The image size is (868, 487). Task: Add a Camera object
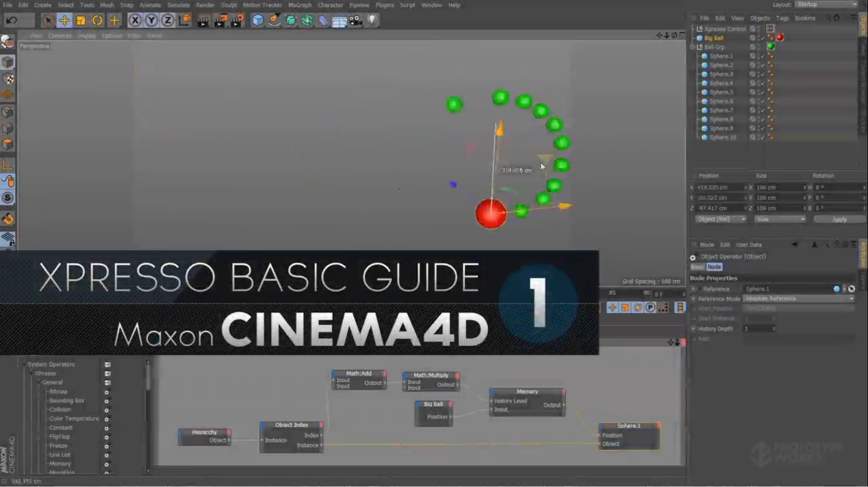[x=356, y=20]
